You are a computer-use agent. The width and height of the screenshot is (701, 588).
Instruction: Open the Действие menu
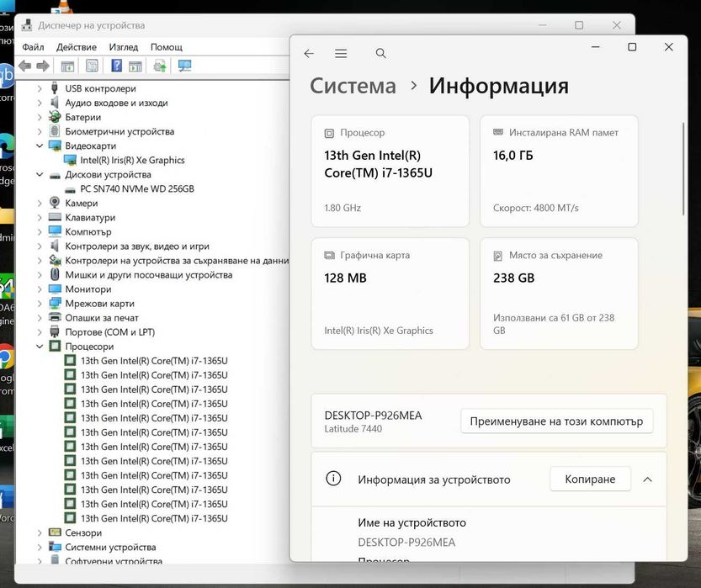point(77,47)
